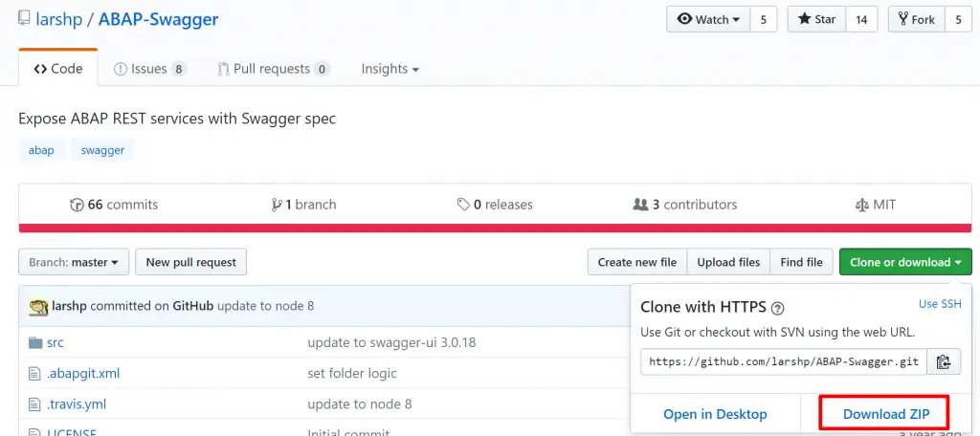Screen dimensions: 980x436
Task: Switch to Use SSH clone option
Action: coord(940,304)
